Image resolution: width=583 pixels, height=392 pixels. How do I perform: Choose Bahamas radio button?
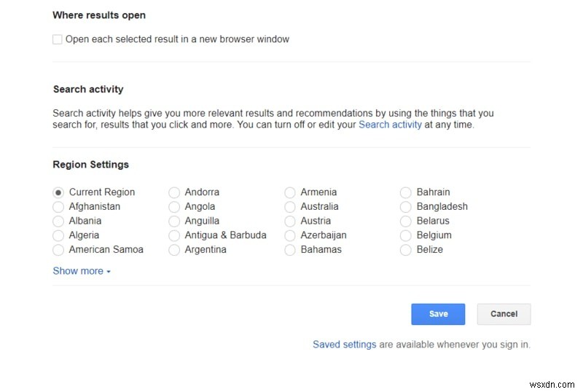290,250
